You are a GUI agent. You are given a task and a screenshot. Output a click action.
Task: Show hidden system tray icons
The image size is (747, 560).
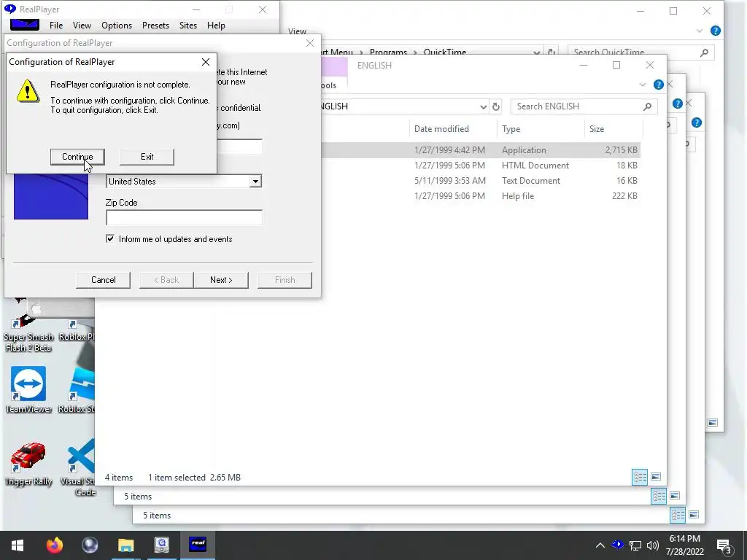(600, 545)
